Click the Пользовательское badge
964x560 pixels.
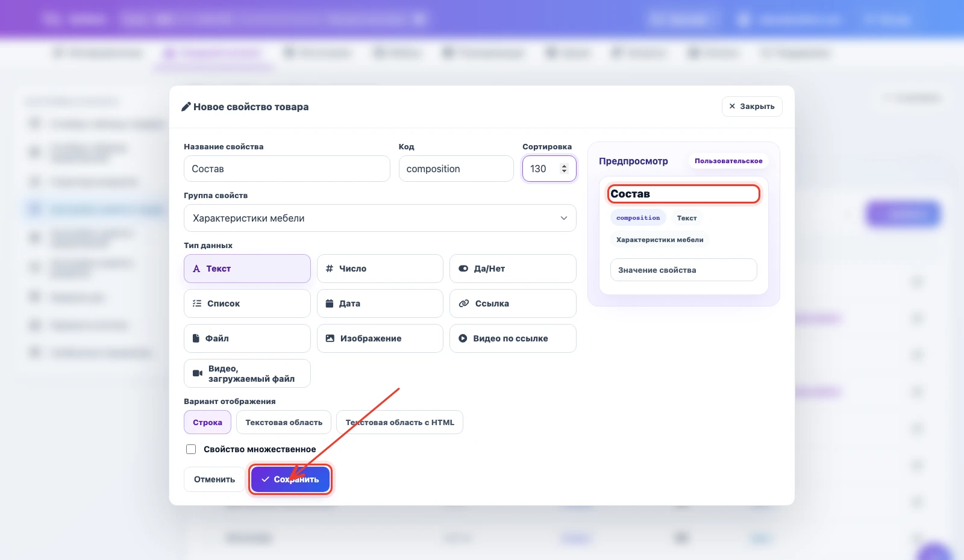coord(728,161)
